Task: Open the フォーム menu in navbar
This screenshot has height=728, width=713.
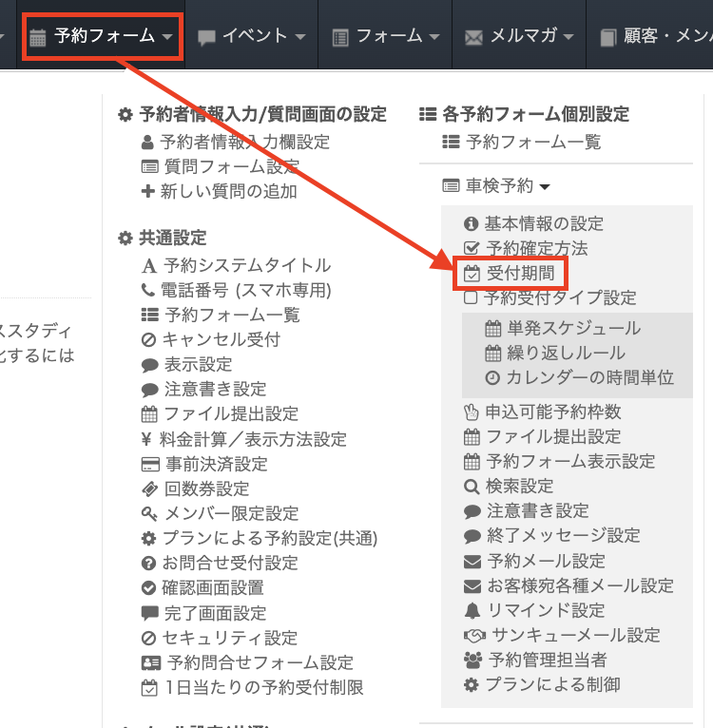Action: [386, 37]
